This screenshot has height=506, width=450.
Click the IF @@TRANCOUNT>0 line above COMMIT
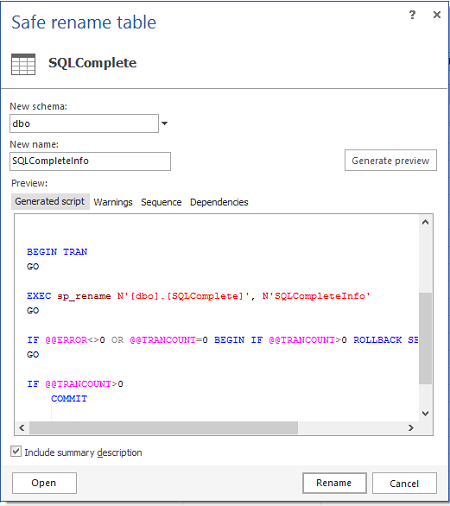click(75, 384)
